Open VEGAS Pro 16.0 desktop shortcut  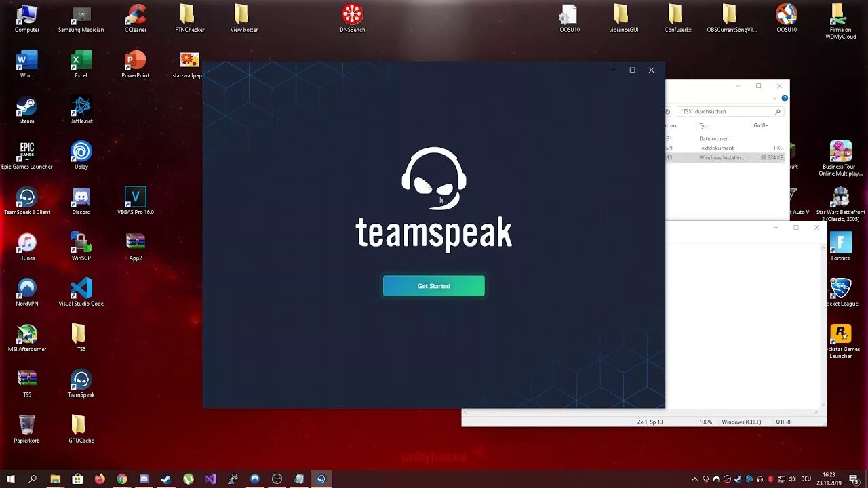[135, 201]
